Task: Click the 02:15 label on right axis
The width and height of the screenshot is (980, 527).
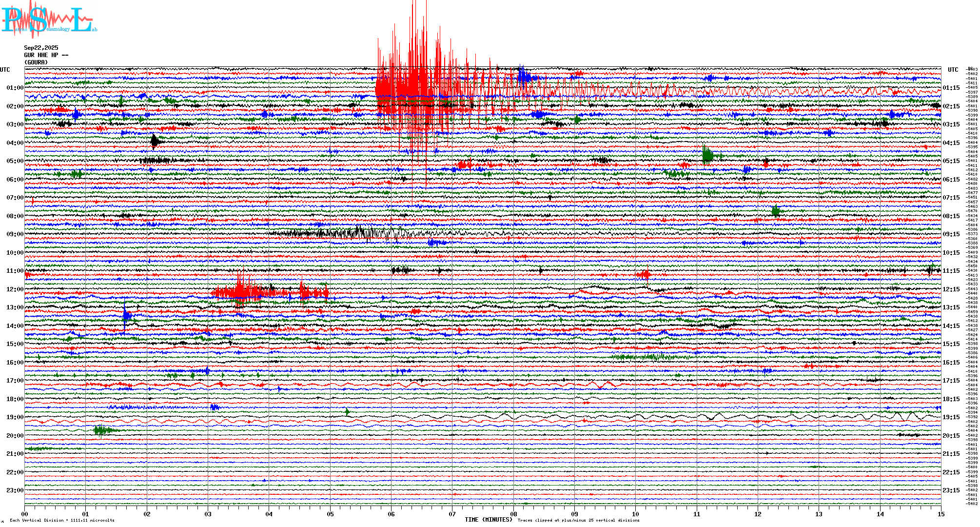Action: pos(951,106)
